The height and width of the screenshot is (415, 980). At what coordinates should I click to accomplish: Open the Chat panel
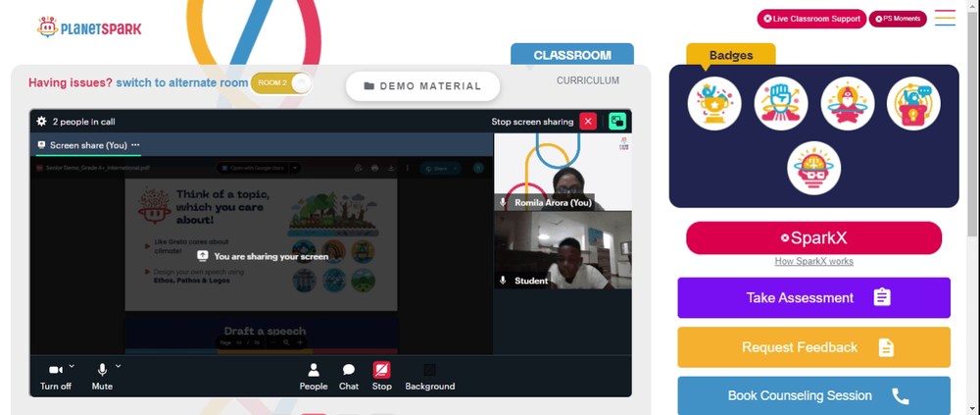pyautogui.click(x=349, y=377)
